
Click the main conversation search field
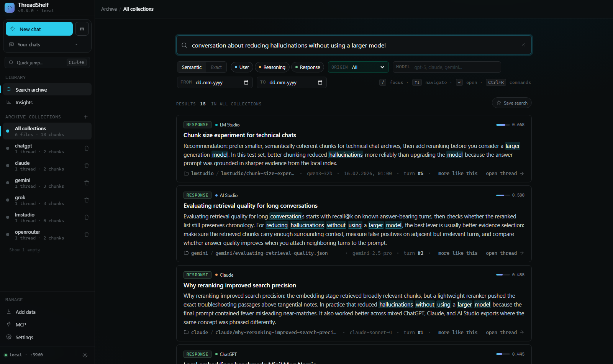[x=354, y=45]
